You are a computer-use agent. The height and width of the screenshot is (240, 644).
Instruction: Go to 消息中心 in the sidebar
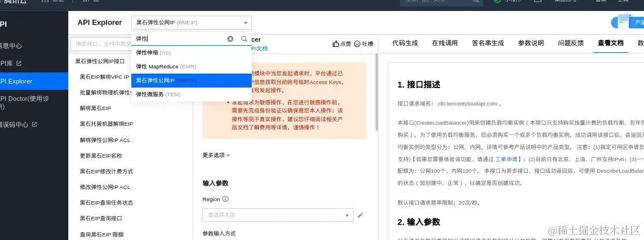(x=11, y=46)
